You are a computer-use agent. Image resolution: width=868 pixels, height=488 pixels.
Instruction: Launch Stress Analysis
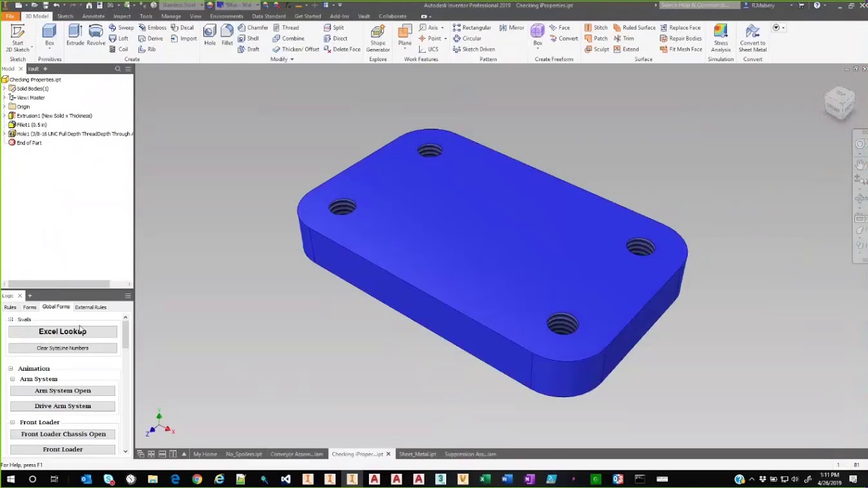[720, 38]
